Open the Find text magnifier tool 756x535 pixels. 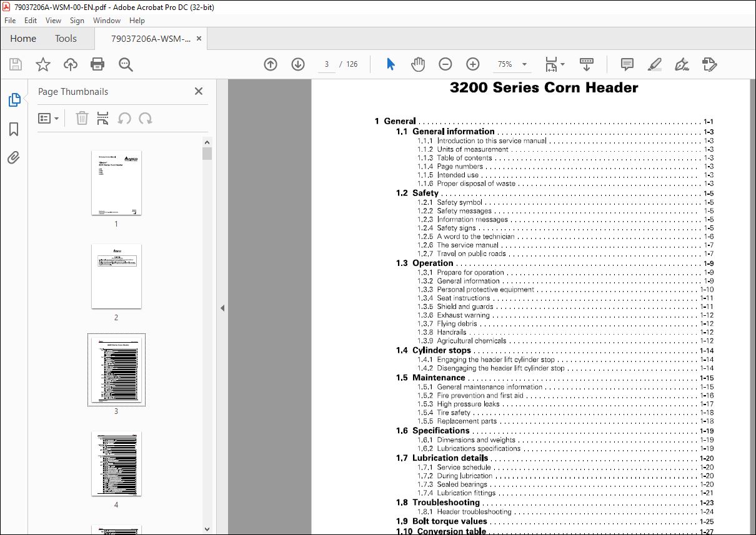126,64
